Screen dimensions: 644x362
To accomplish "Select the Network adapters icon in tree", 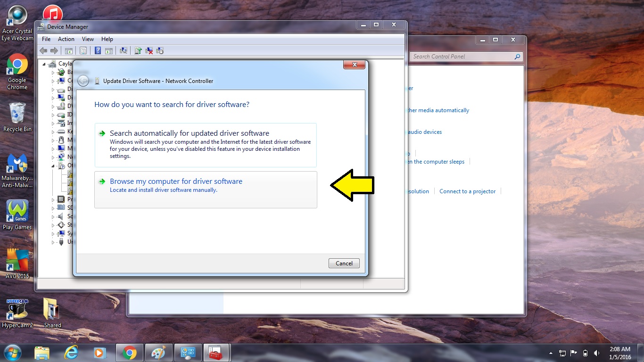I will point(61,157).
